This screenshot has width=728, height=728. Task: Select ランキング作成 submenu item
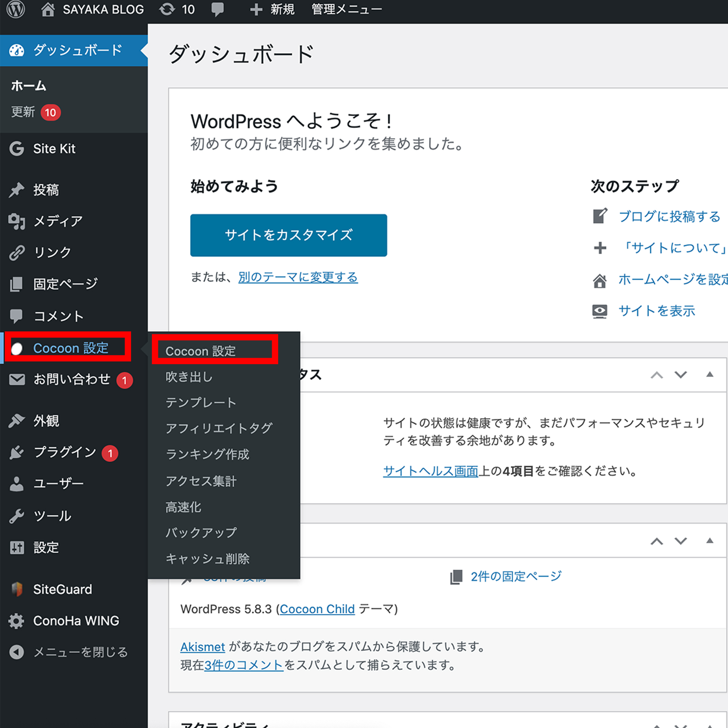[x=207, y=454]
